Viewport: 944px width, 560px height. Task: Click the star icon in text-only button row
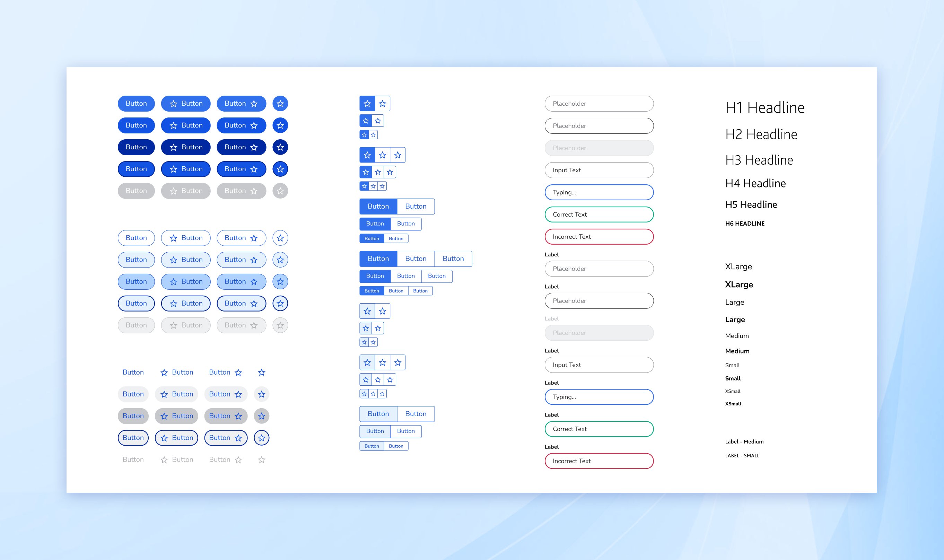(261, 372)
